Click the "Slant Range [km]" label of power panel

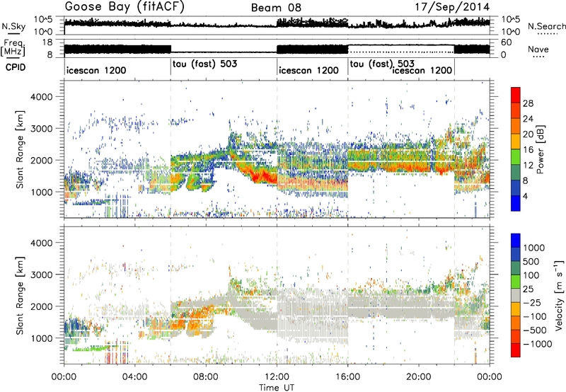coord(20,149)
